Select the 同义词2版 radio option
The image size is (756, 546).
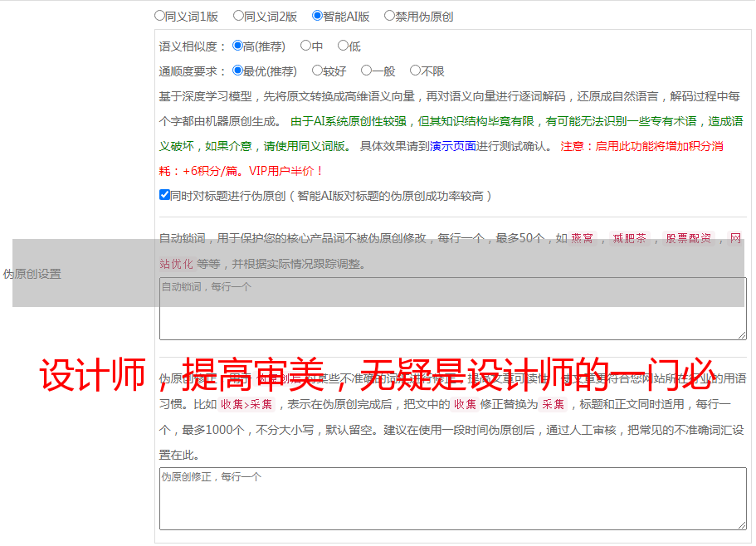[x=239, y=15]
